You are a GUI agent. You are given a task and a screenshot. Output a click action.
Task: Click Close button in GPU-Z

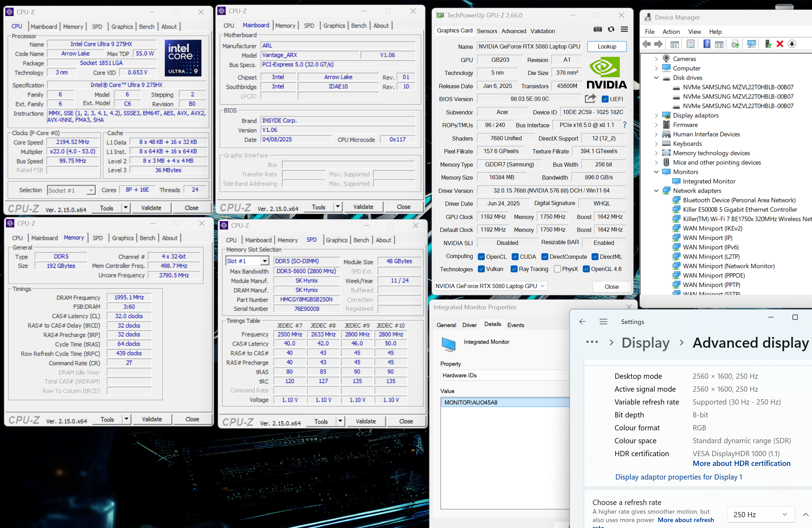click(x=611, y=286)
